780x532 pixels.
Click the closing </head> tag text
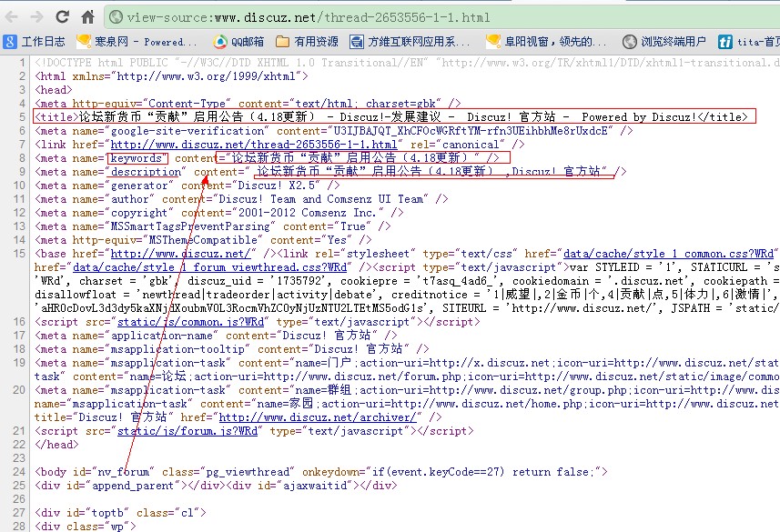point(56,445)
